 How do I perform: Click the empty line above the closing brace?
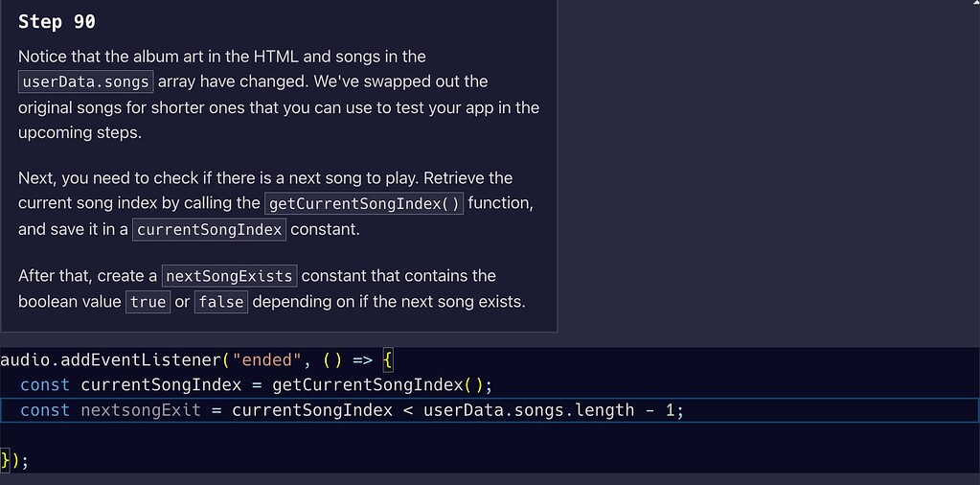[x=490, y=435]
